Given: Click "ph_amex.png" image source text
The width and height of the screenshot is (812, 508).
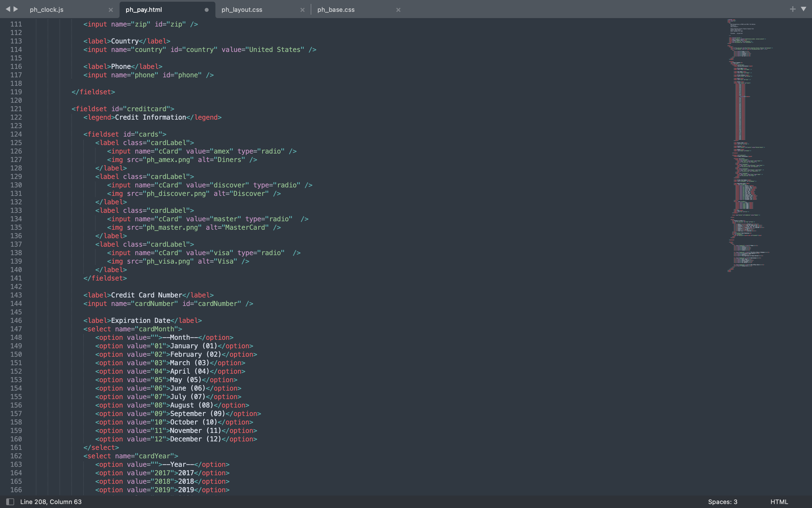Looking at the screenshot, I should (170, 159).
